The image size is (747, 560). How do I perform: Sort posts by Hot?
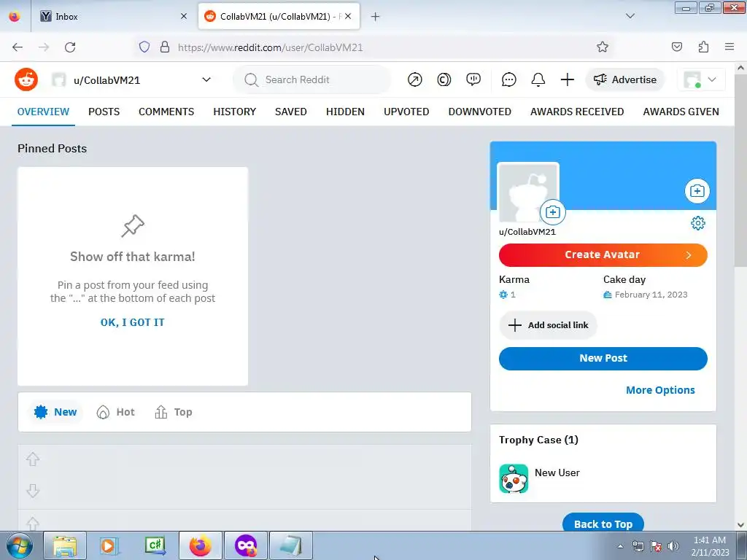pyautogui.click(x=116, y=412)
